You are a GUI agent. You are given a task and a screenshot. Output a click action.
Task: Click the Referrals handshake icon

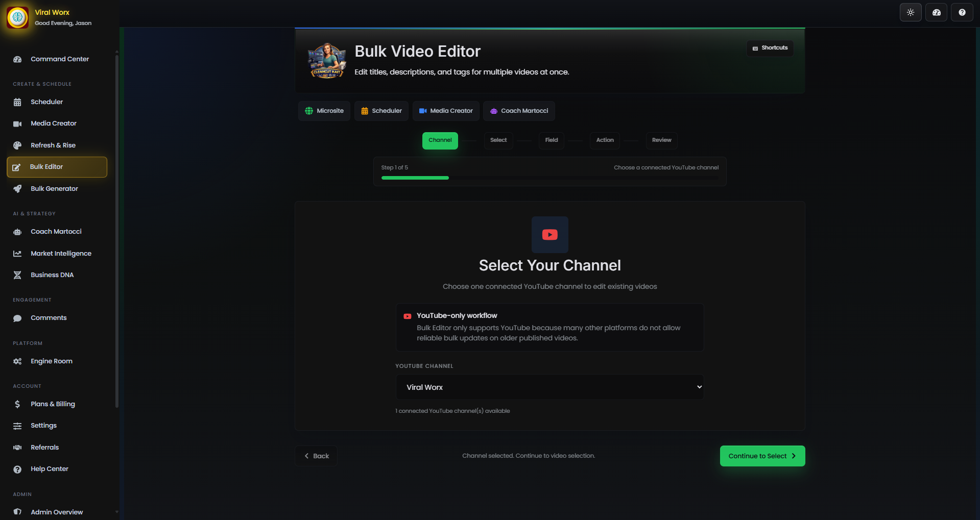click(17, 448)
